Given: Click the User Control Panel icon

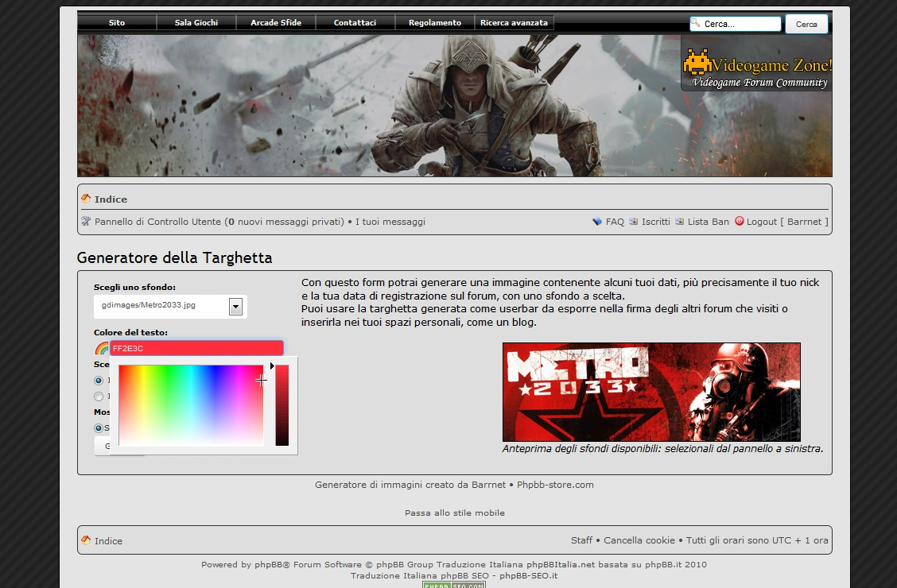Looking at the screenshot, I should click(86, 221).
